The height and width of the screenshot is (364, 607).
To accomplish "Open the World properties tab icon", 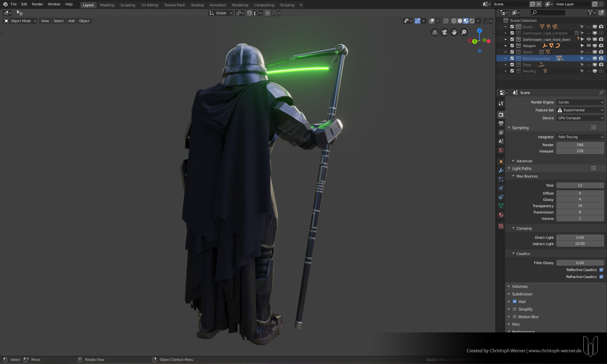I will pyautogui.click(x=501, y=150).
